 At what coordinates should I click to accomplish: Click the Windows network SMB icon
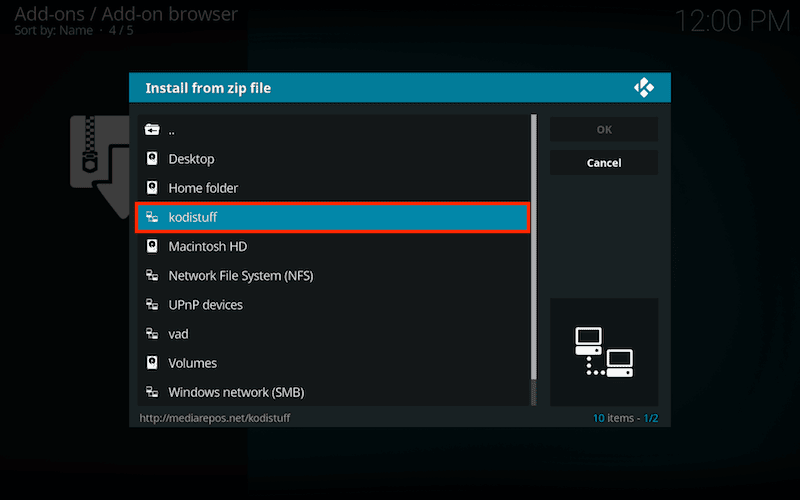click(152, 392)
